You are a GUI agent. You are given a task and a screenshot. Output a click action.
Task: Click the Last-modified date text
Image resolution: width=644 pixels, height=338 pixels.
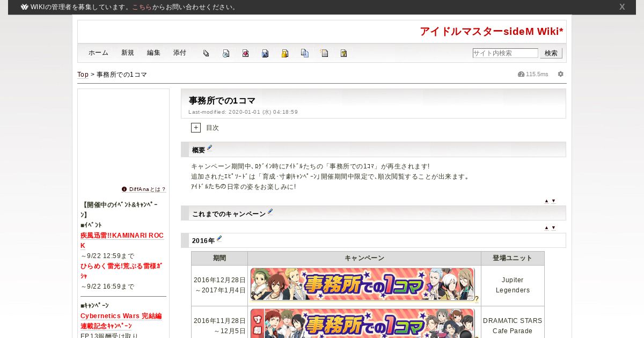243,112
